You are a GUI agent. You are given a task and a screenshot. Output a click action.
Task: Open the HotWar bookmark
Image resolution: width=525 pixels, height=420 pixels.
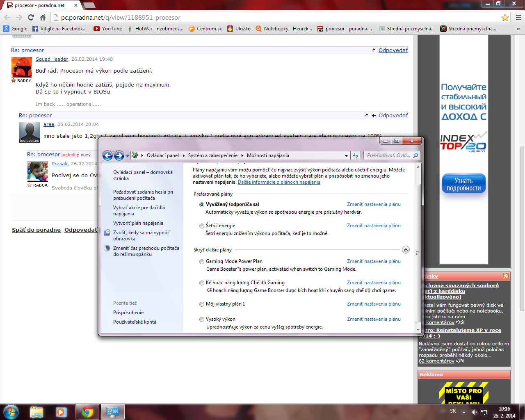155,29
